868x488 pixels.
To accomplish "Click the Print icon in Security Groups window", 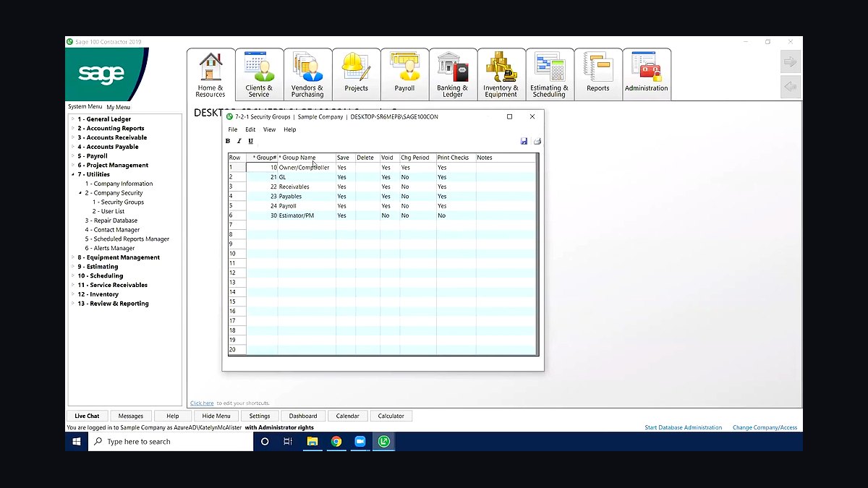I will (x=537, y=141).
